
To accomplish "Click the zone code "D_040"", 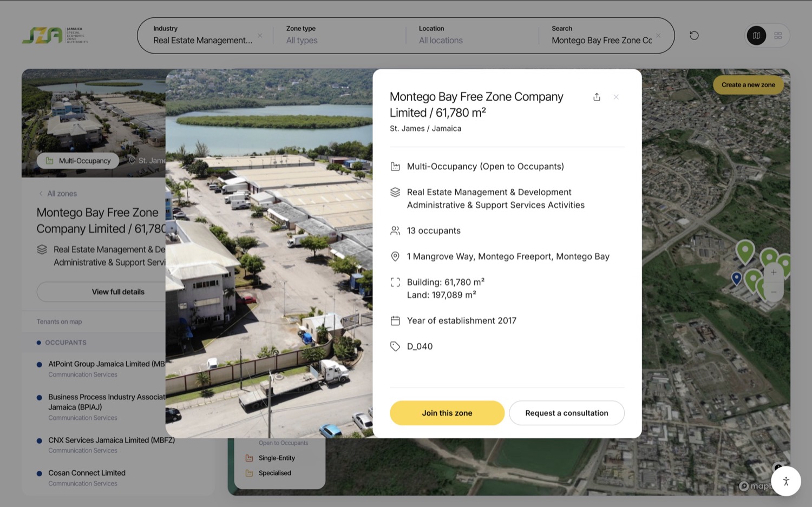I will click(x=420, y=346).
